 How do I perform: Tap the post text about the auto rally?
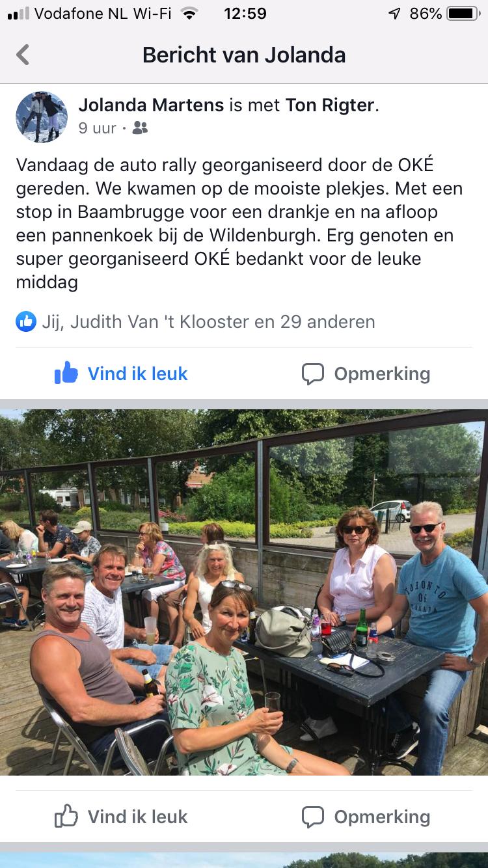point(239,223)
